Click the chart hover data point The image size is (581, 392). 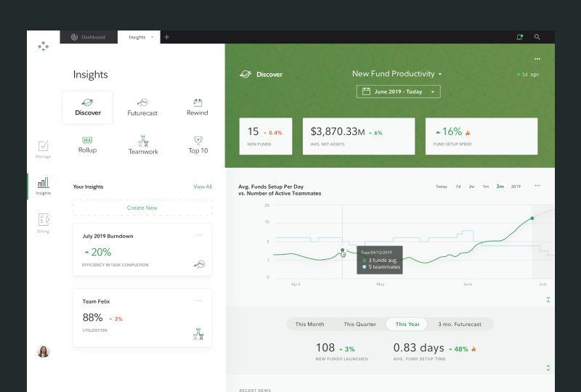(x=342, y=250)
